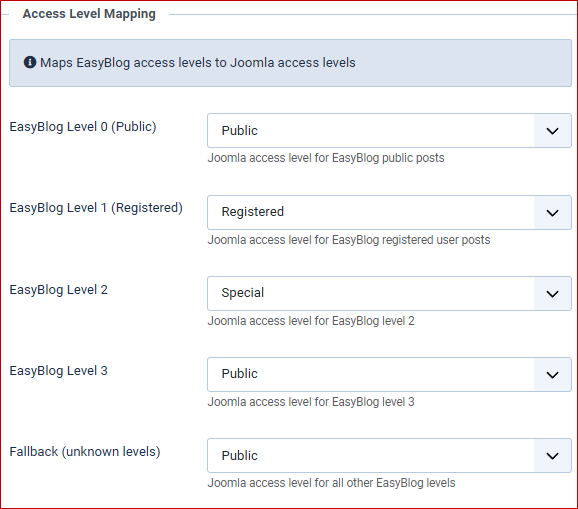The height and width of the screenshot is (509, 578).
Task: Click the EasyBlog Level 0 (Public) label
Action: click(83, 127)
